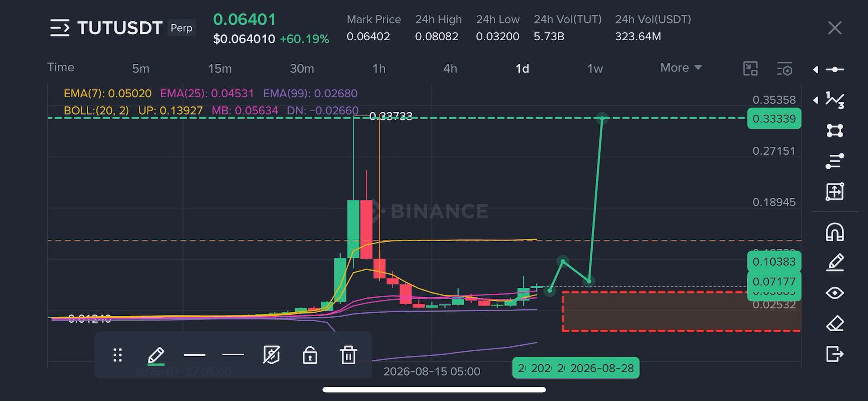Toggle the magnet snap mode
The width and height of the screenshot is (868, 401).
pos(835,232)
